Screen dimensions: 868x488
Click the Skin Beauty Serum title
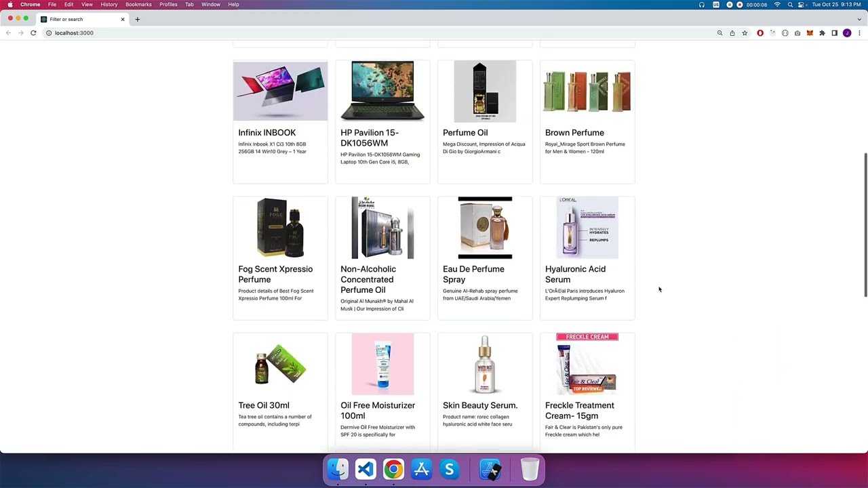click(x=480, y=405)
